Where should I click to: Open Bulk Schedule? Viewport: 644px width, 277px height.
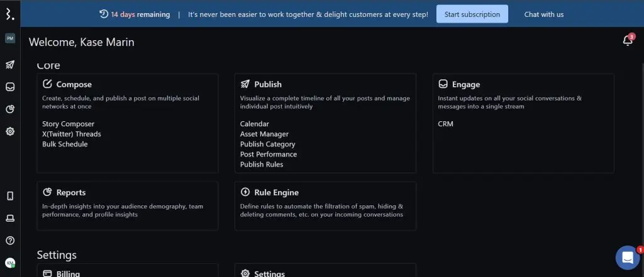pyautogui.click(x=65, y=144)
